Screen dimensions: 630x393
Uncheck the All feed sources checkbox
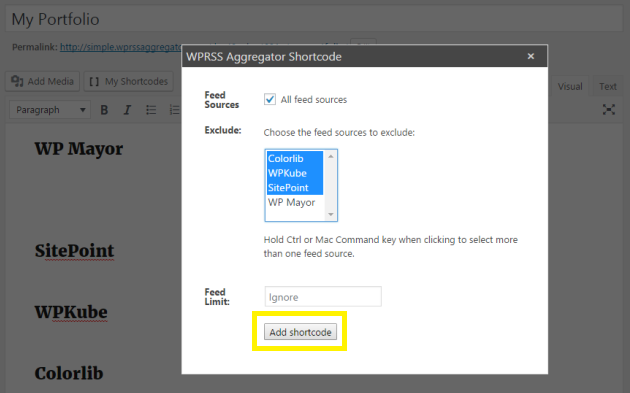[270, 99]
